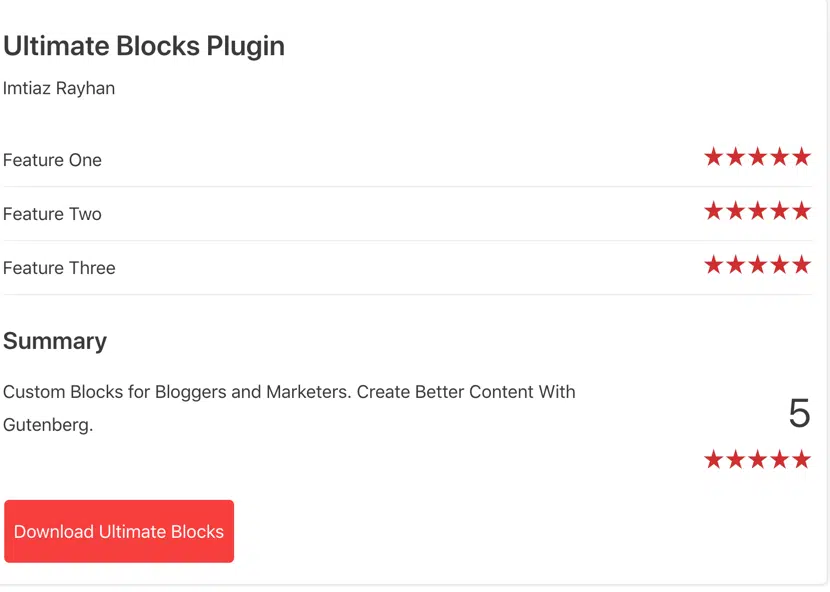The height and width of the screenshot is (592, 830).
Task: Click the Summary heading
Action: click(x=55, y=342)
